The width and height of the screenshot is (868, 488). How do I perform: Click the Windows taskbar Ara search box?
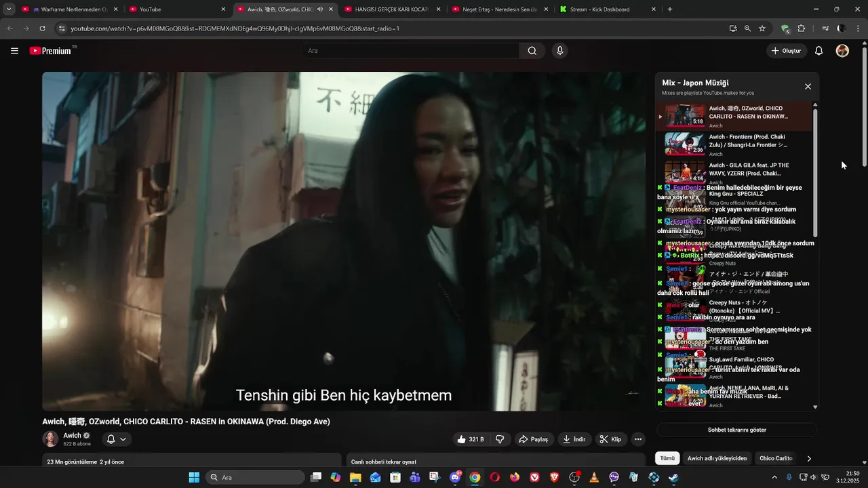pyautogui.click(x=255, y=477)
